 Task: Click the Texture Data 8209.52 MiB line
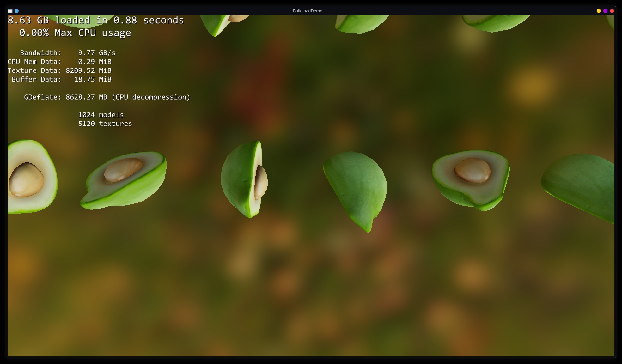59,70
